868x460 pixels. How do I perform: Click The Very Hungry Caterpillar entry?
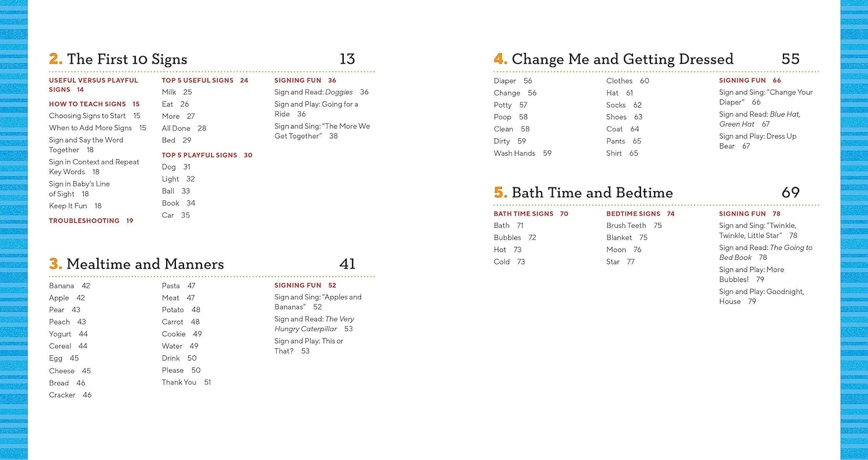(314, 324)
